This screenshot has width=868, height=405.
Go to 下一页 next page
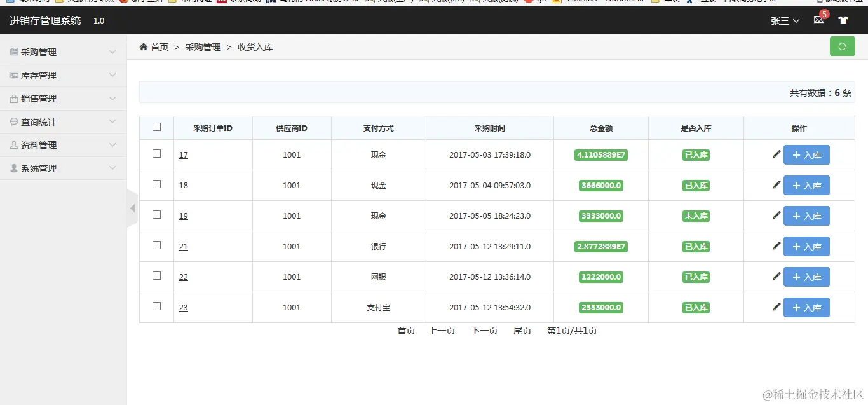point(484,331)
